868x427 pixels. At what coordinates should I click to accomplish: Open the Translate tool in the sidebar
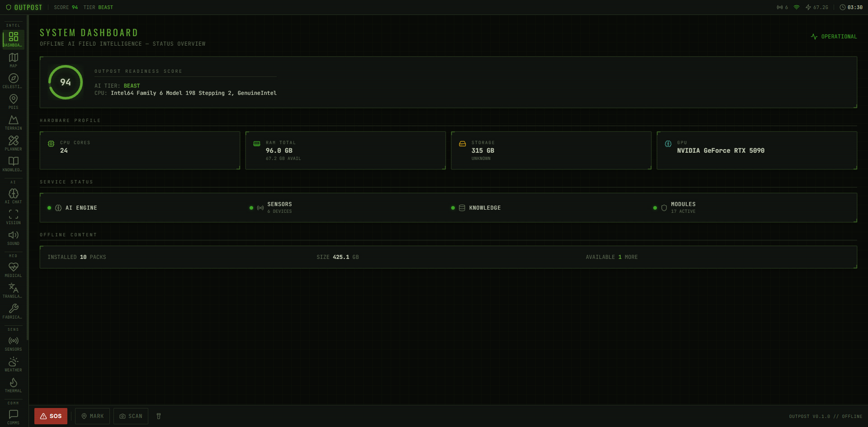click(x=14, y=291)
